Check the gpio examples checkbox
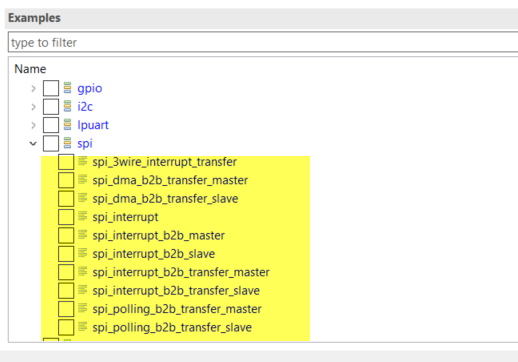 point(51,88)
